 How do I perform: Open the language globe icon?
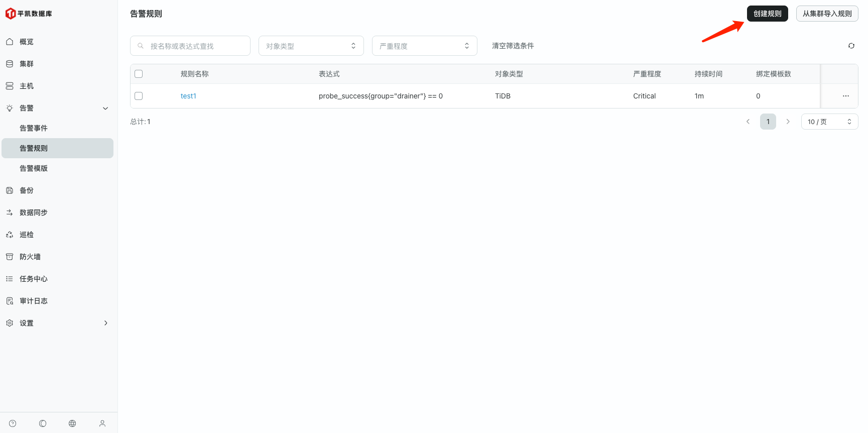[x=72, y=423]
